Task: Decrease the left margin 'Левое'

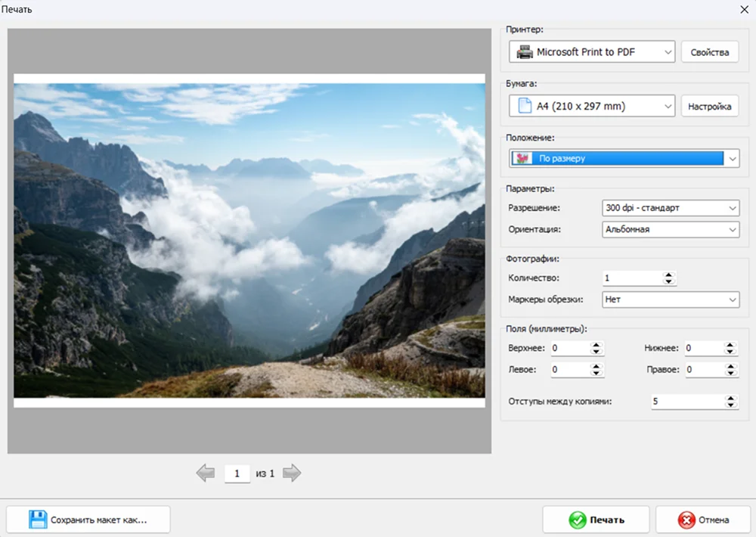Action: 596,373
